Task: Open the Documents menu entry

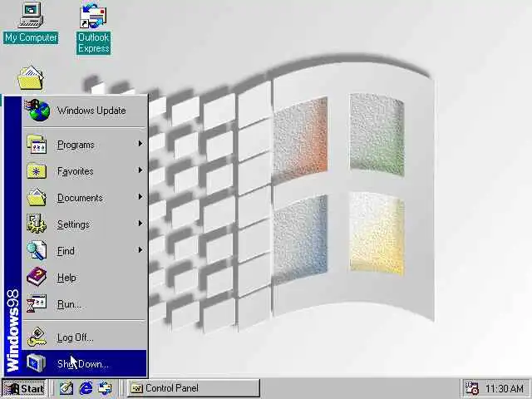Action: (85, 198)
